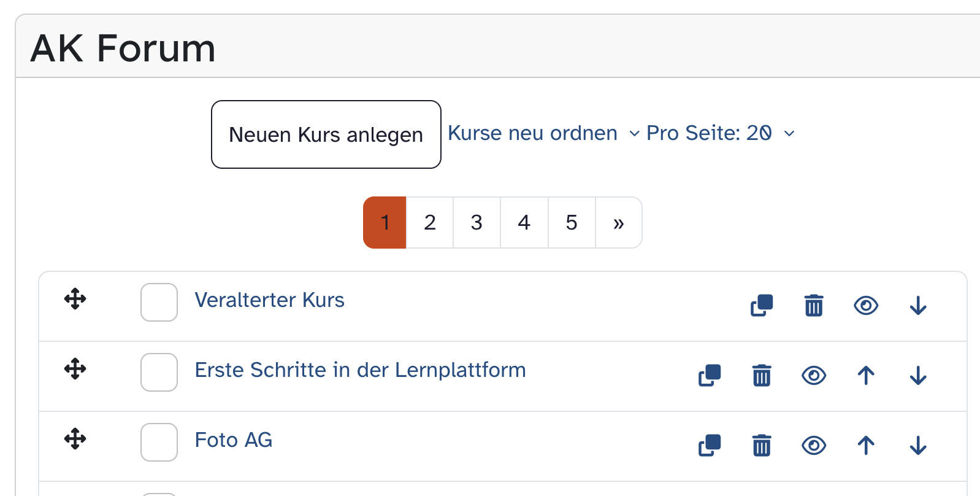Toggle visibility of Veralterter Kurs
The width and height of the screenshot is (980, 496).
pos(866,305)
